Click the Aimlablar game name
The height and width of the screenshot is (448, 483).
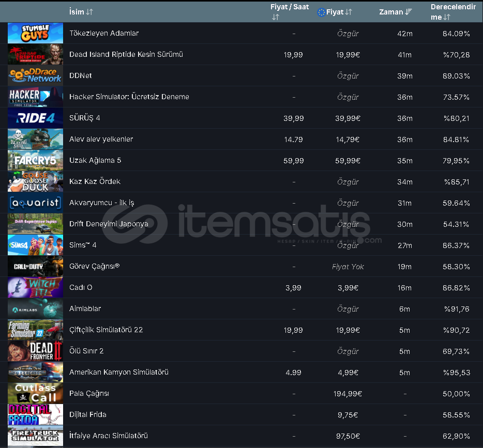pos(85,308)
